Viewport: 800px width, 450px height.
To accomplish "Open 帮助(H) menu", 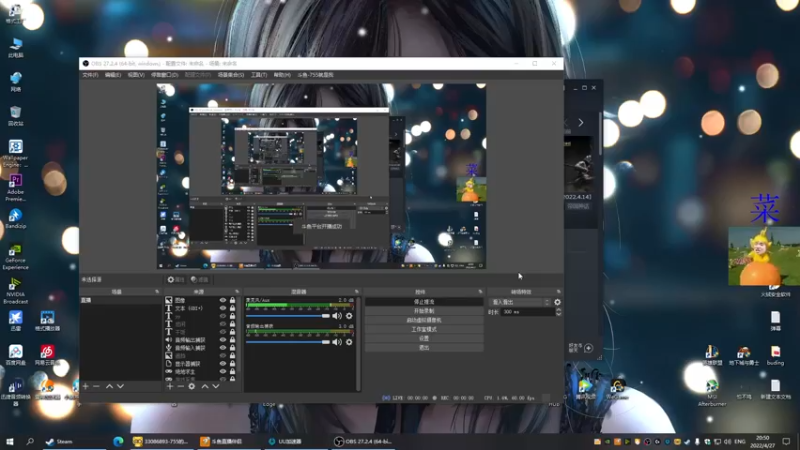I will 282,75.
